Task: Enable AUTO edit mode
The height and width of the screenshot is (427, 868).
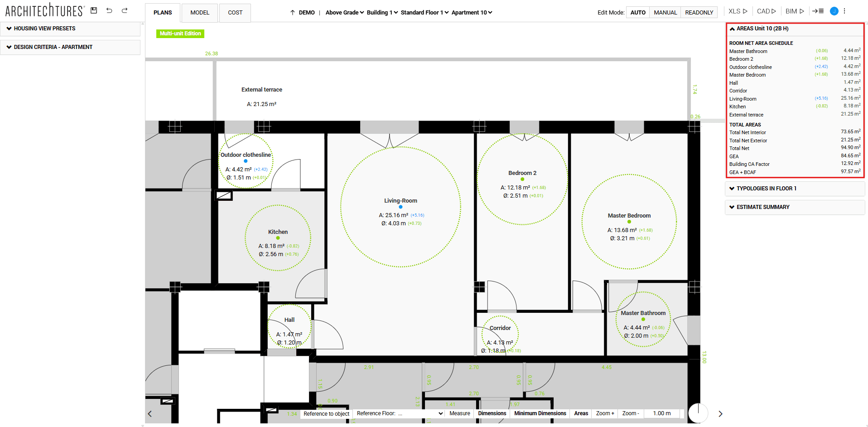Action: point(637,12)
